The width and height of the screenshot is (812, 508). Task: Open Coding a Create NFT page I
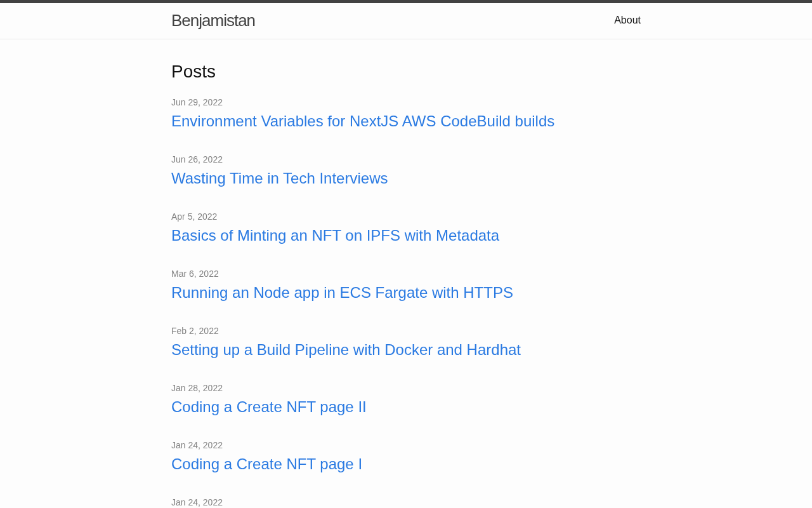pyautogui.click(x=266, y=464)
